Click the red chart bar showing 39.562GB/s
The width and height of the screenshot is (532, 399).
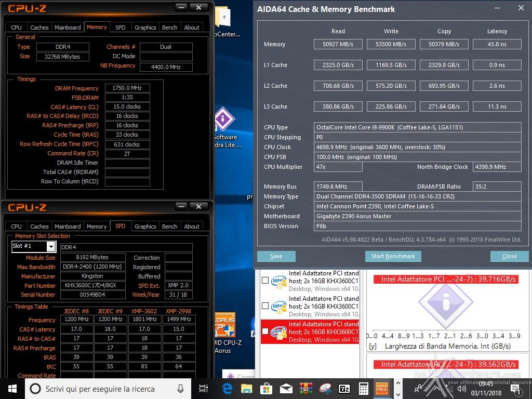click(446, 364)
